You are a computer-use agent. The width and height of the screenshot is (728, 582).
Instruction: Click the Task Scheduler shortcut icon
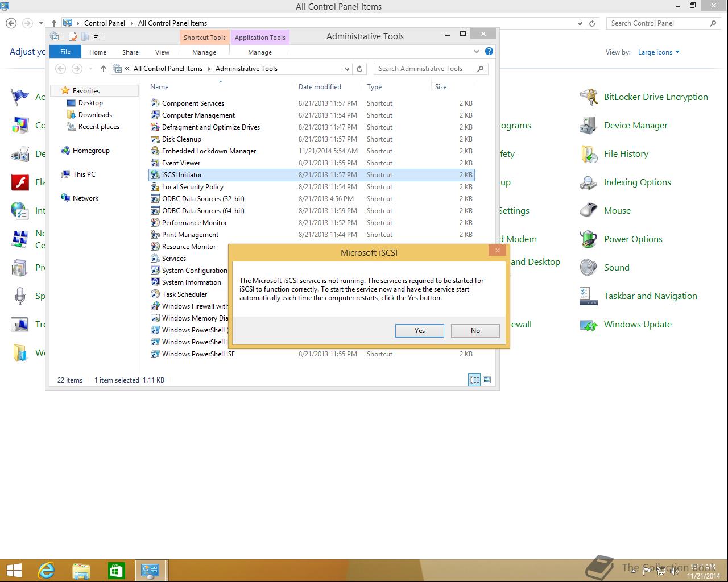tap(155, 294)
